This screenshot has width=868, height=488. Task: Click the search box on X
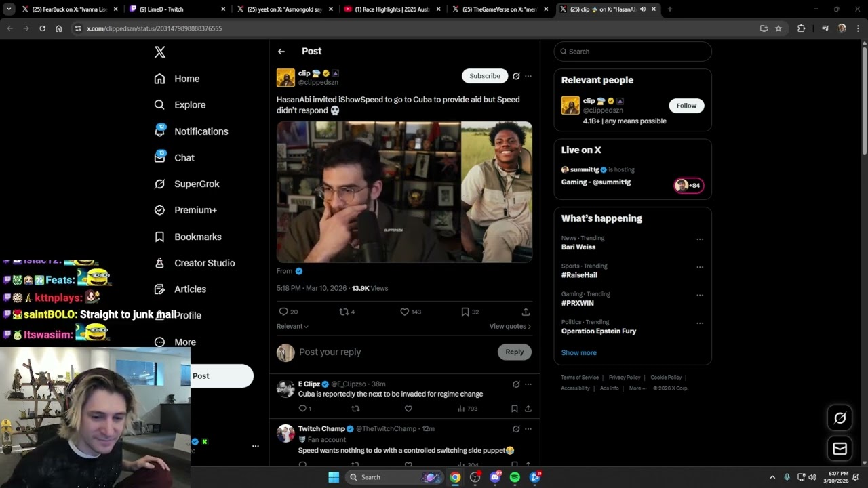[x=633, y=52]
